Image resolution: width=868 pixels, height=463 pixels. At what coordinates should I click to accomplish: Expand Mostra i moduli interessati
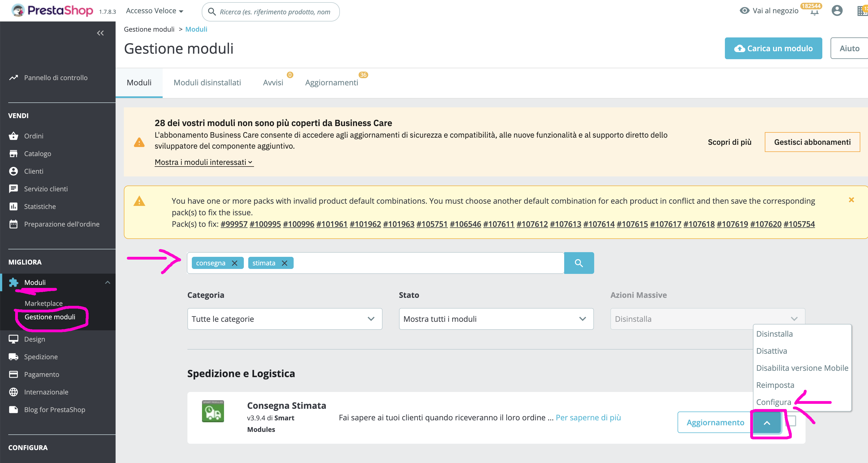(204, 162)
